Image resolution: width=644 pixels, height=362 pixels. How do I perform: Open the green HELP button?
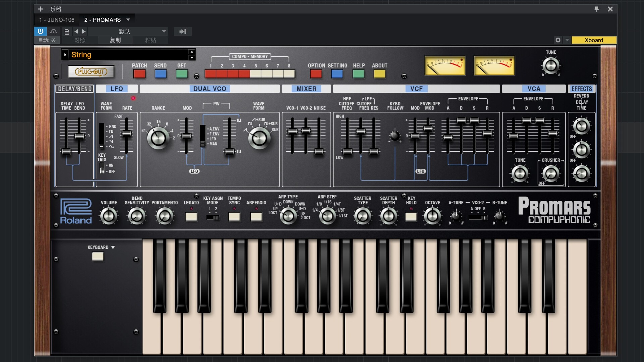click(359, 74)
